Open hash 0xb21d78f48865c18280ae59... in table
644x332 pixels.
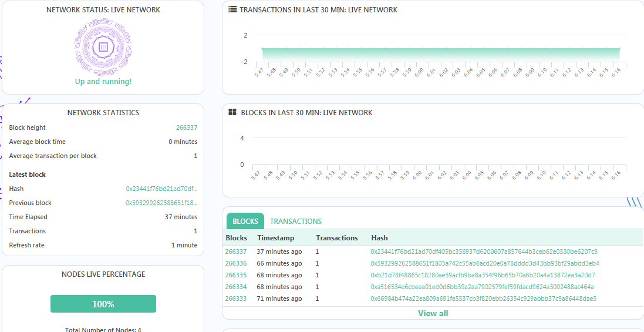[x=483, y=275]
